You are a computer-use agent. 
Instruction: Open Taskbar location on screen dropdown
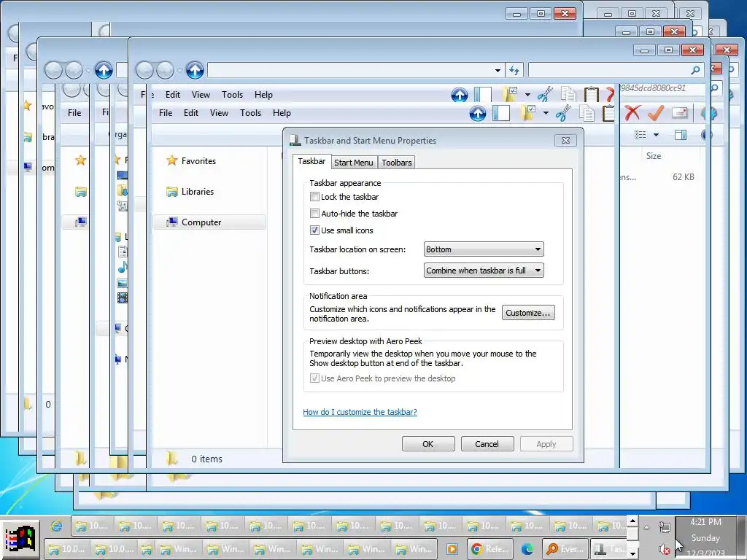tap(484, 249)
